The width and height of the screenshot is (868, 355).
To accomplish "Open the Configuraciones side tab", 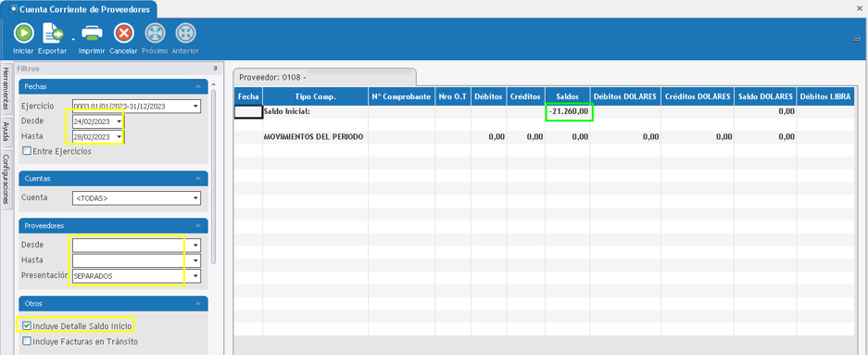I will click(x=6, y=179).
